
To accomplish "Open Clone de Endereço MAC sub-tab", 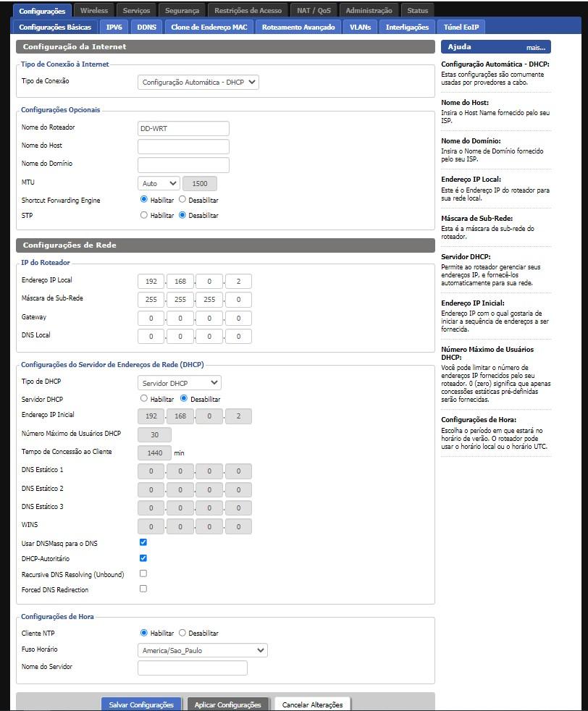I will 209,28.
